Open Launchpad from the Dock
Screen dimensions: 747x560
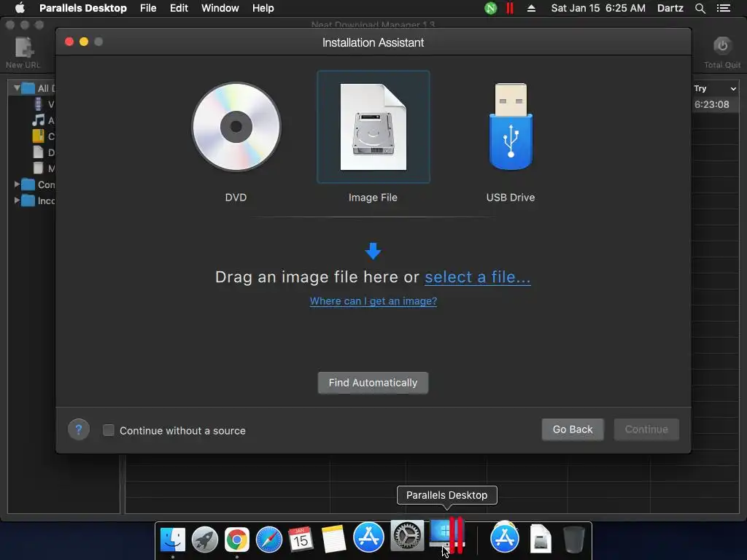(205, 540)
